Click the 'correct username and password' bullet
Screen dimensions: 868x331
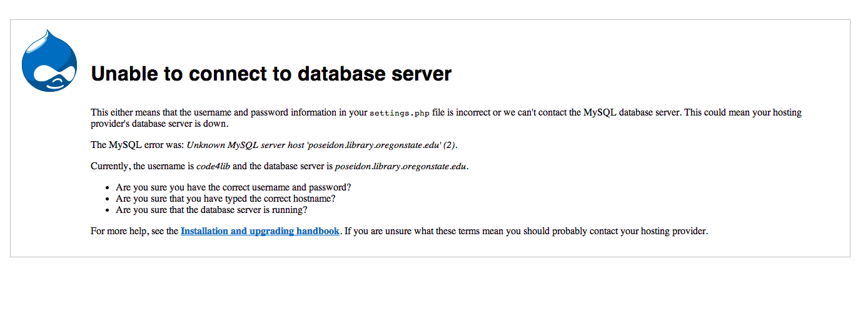click(233, 187)
